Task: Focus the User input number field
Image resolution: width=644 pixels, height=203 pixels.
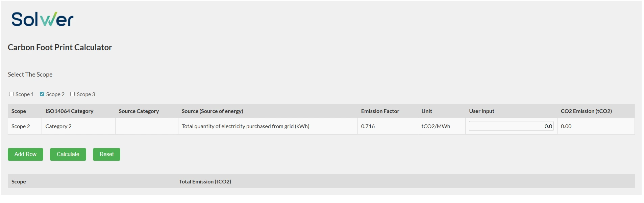Action: click(x=511, y=126)
